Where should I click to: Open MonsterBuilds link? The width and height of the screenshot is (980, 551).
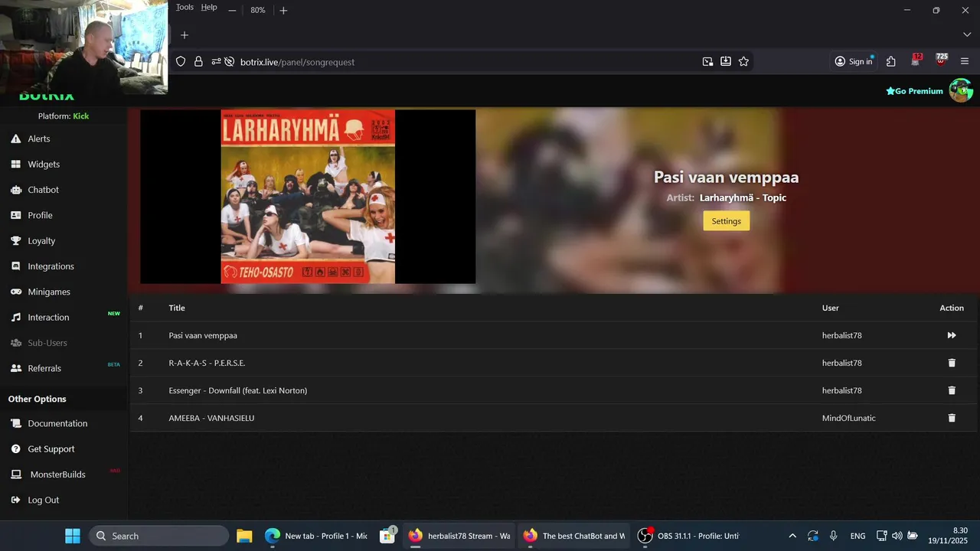[x=57, y=474]
